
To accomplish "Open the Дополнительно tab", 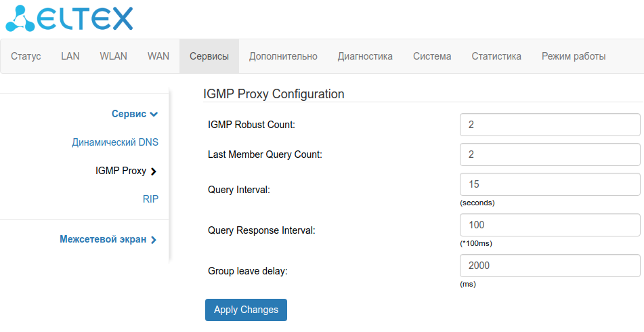I will tap(283, 56).
